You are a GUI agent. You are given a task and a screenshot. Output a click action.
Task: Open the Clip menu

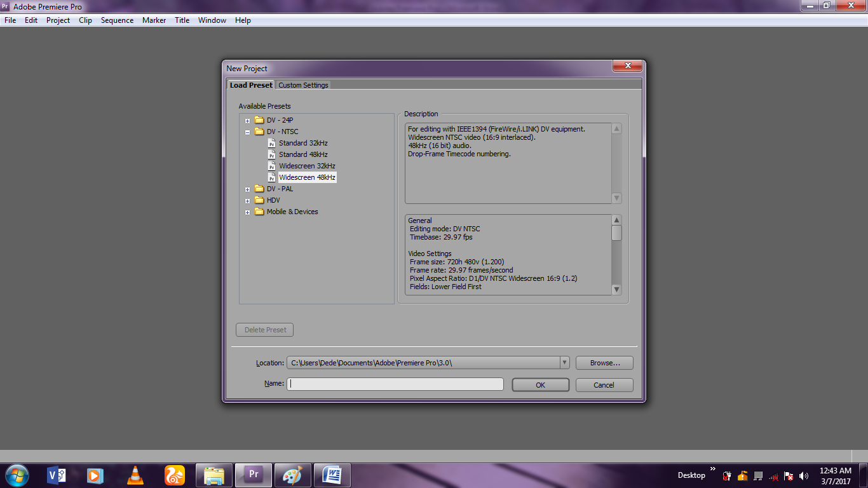click(85, 20)
